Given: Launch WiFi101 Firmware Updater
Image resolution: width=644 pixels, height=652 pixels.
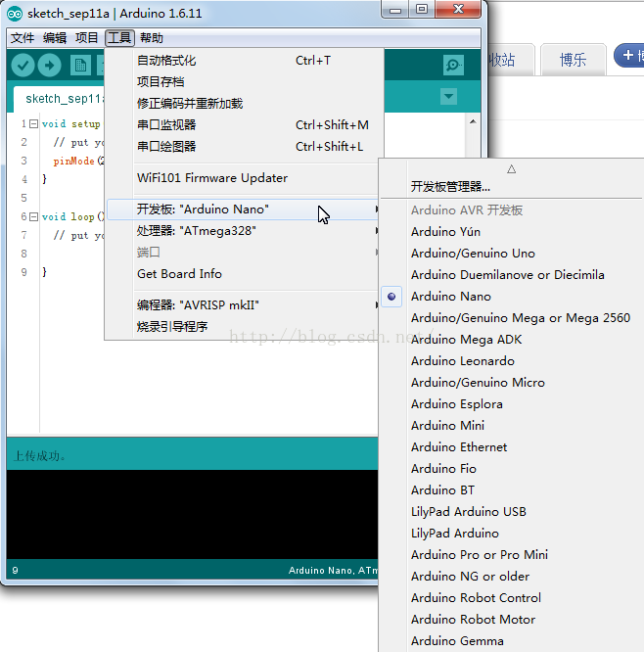Looking at the screenshot, I should 246,178.
